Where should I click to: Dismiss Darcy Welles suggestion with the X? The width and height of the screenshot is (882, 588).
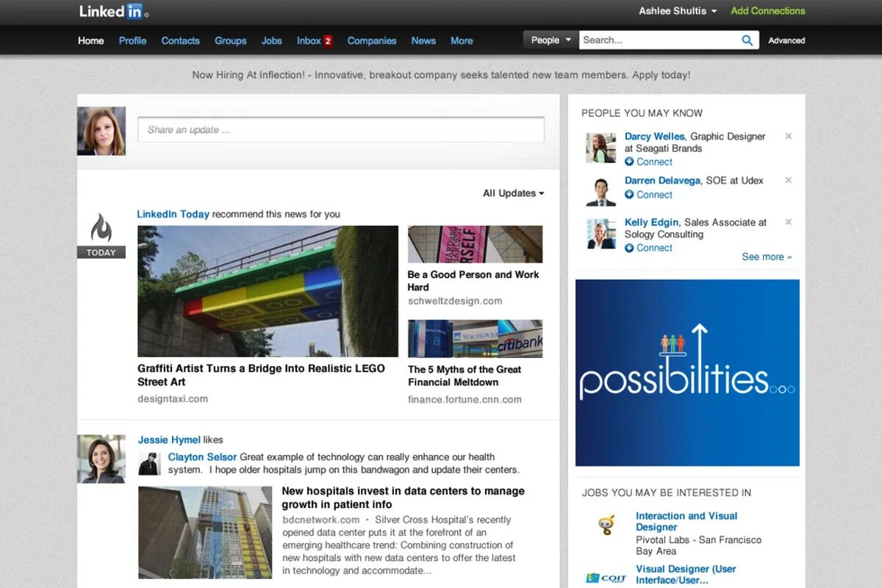pyautogui.click(x=788, y=136)
